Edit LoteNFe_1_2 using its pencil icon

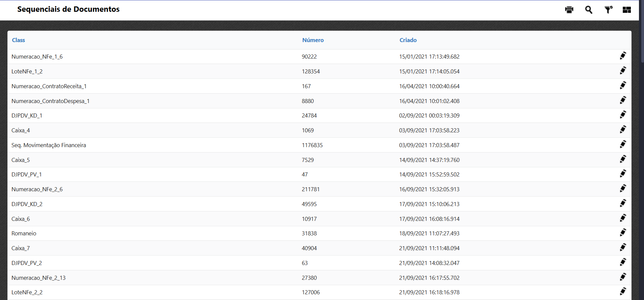coord(623,71)
